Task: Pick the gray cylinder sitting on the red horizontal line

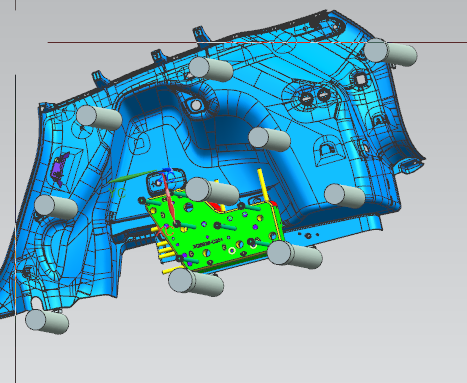Action: tap(390, 52)
